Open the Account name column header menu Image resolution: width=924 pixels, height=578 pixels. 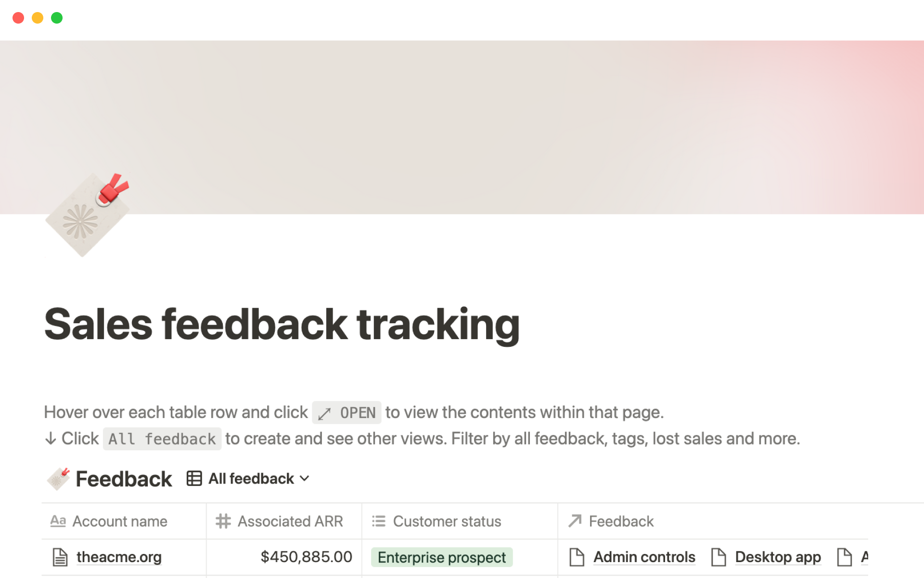tap(120, 521)
